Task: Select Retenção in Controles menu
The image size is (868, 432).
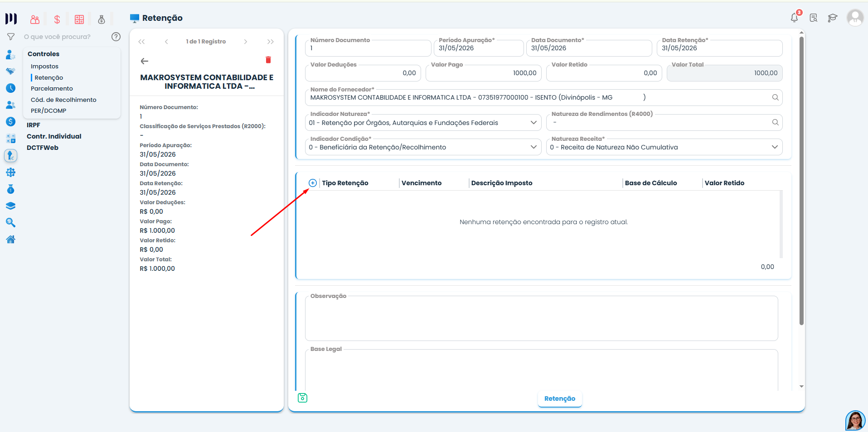Action: (49, 78)
